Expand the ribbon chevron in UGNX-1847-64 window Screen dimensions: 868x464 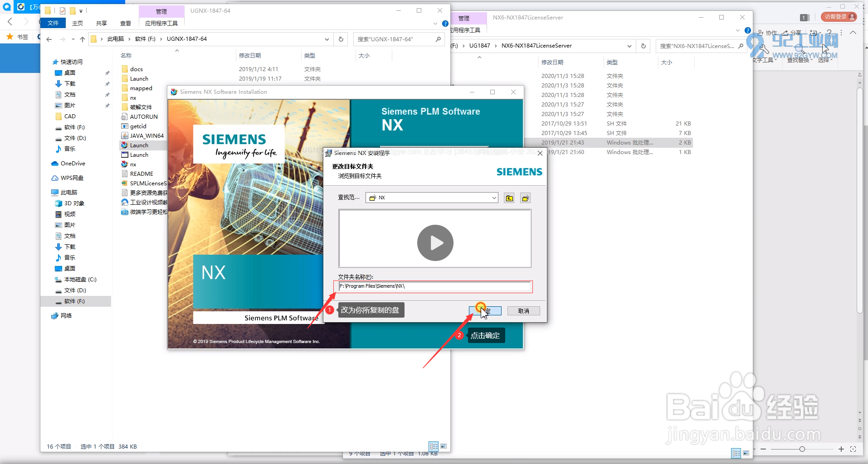click(x=435, y=24)
